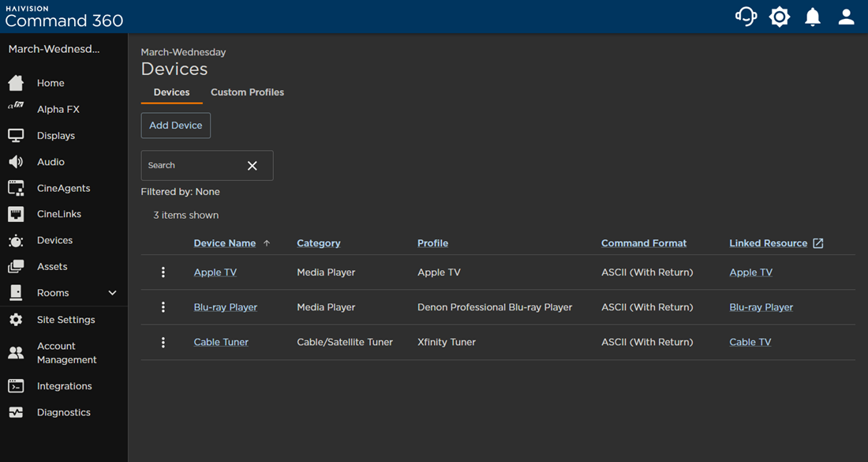868x462 pixels.
Task: Open Integrations in sidebar
Action: pyautogui.click(x=64, y=386)
